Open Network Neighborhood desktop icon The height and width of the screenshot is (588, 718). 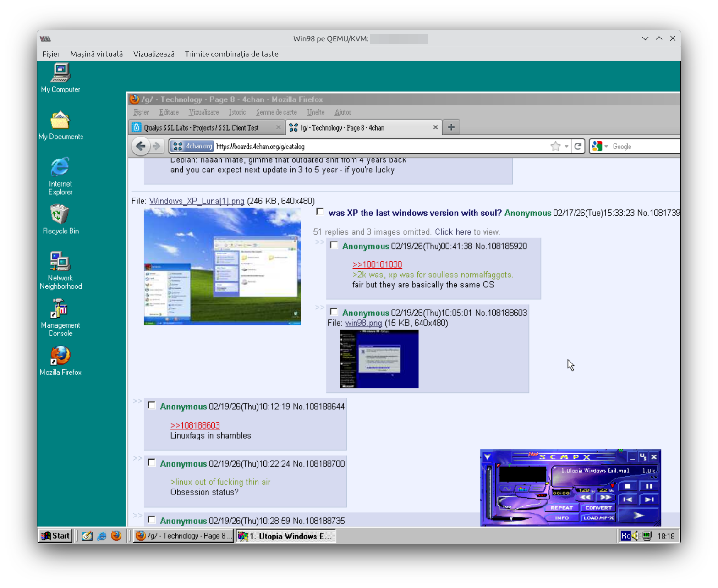(60, 271)
